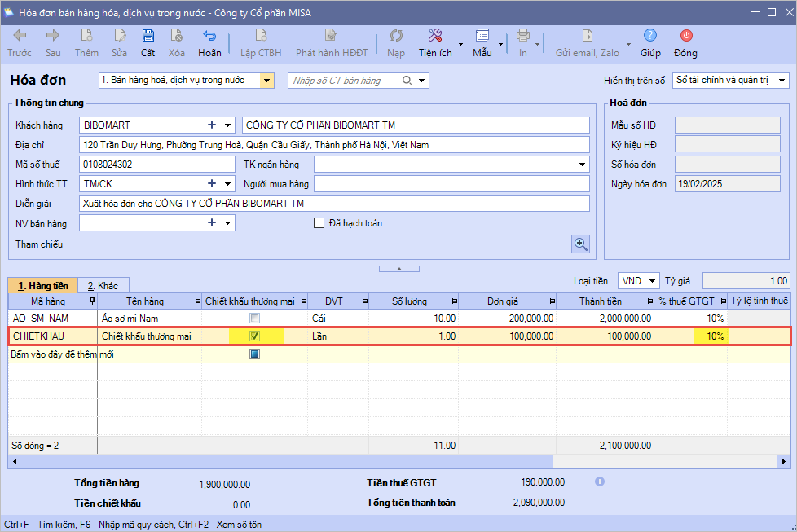
Task: Switch to the 1. Hàng tiền tab
Action: pyautogui.click(x=42, y=286)
